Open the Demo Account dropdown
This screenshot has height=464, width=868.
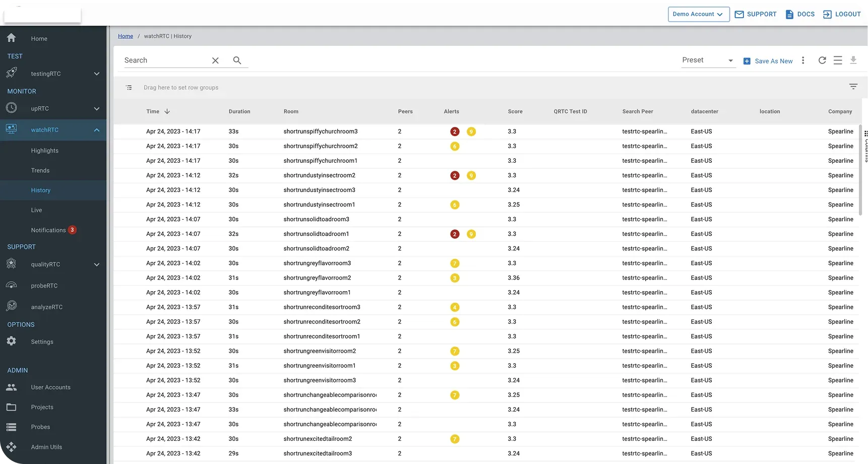698,14
